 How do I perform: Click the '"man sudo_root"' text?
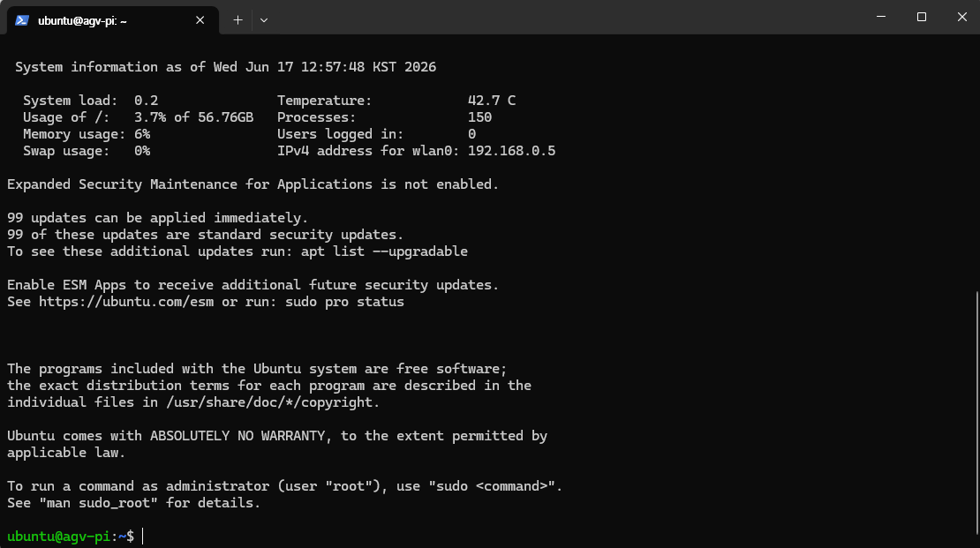(99, 503)
